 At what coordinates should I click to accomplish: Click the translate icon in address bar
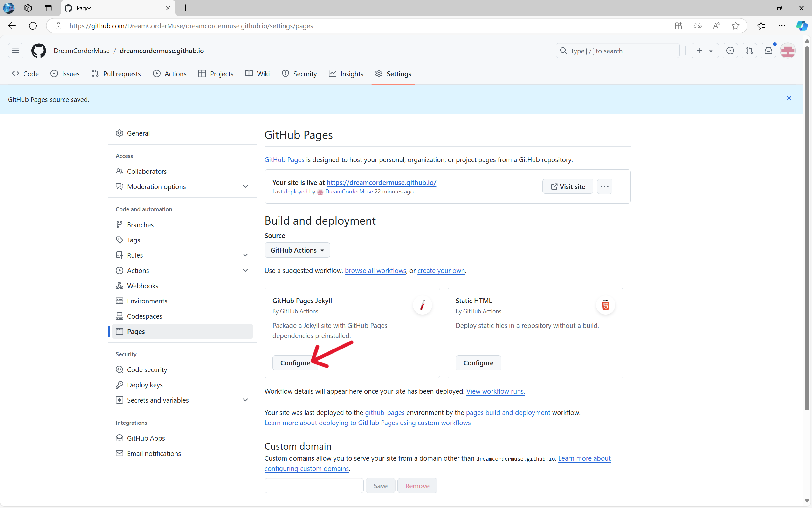(x=697, y=26)
